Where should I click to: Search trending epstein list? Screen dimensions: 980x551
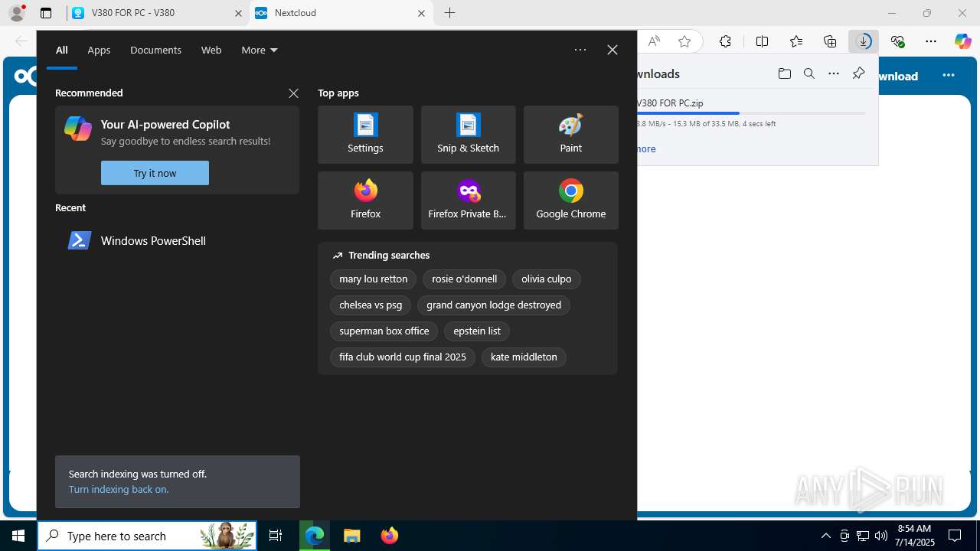coord(477,331)
